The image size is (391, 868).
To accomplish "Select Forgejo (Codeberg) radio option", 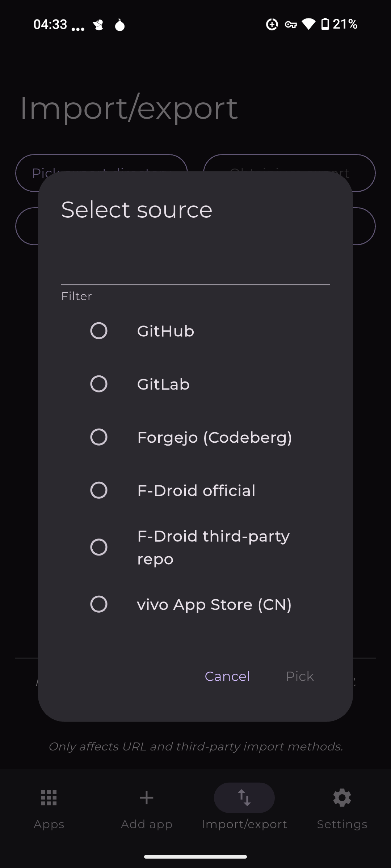I will 99,437.
